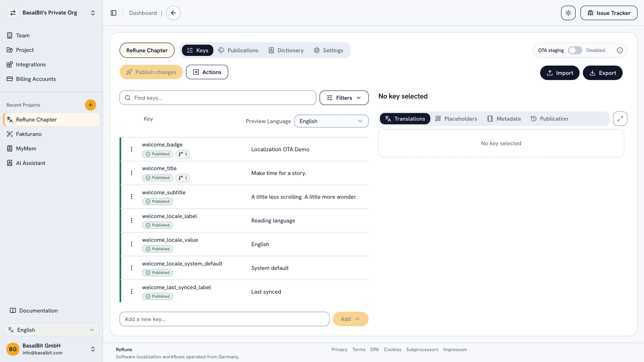Viewport: 644px width, 362px height.
Task: Open row menu for welcome_badge
Action: pyautogui.click(x=131, y=149)
